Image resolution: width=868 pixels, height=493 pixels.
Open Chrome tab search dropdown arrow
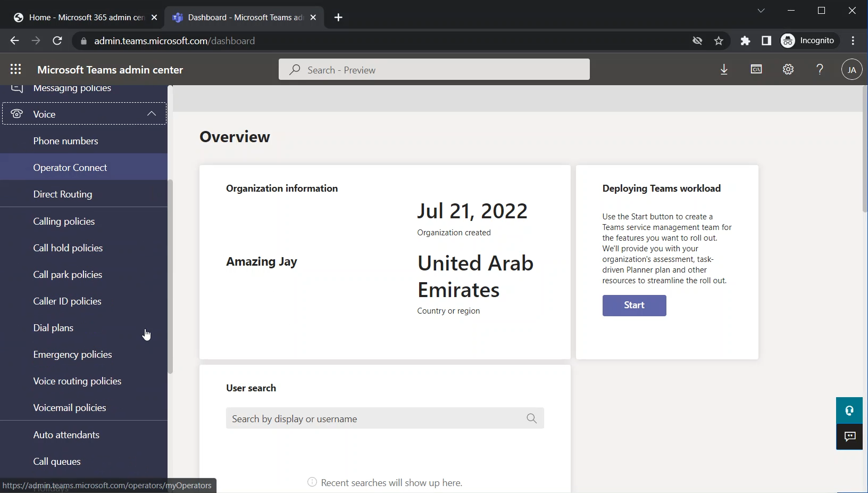click(761, 11)
